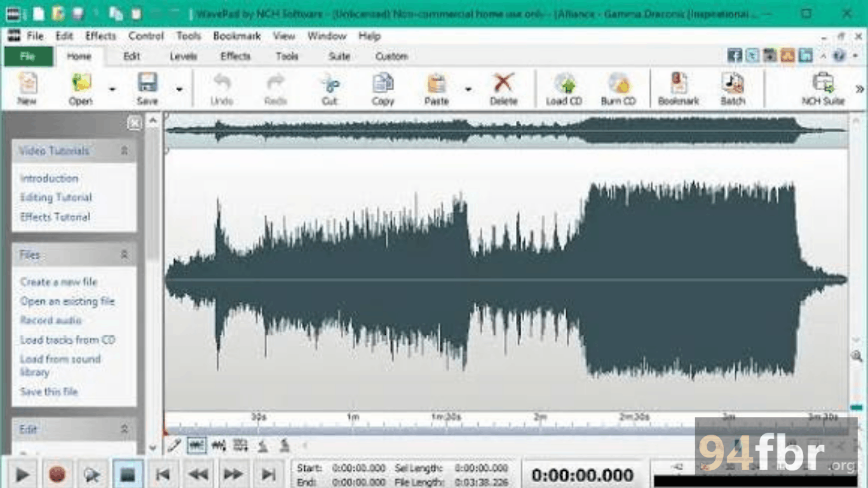Delete selection using the red X icon

pyautogui.click(x=503, y=88)
